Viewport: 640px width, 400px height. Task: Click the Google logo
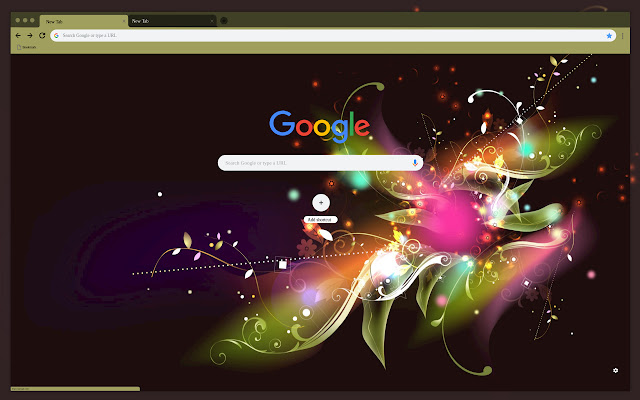tap(320, 126)
